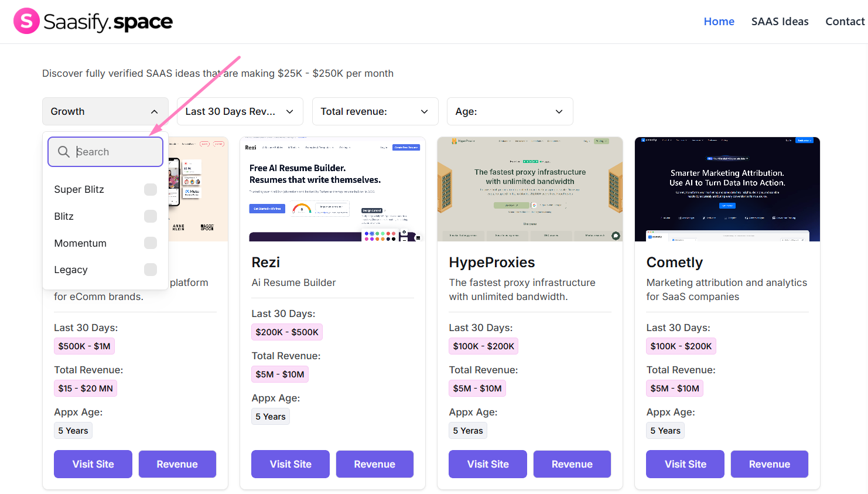
Task: Open the Last 30 Days Revenue dropdown
Action: [239, 111]
